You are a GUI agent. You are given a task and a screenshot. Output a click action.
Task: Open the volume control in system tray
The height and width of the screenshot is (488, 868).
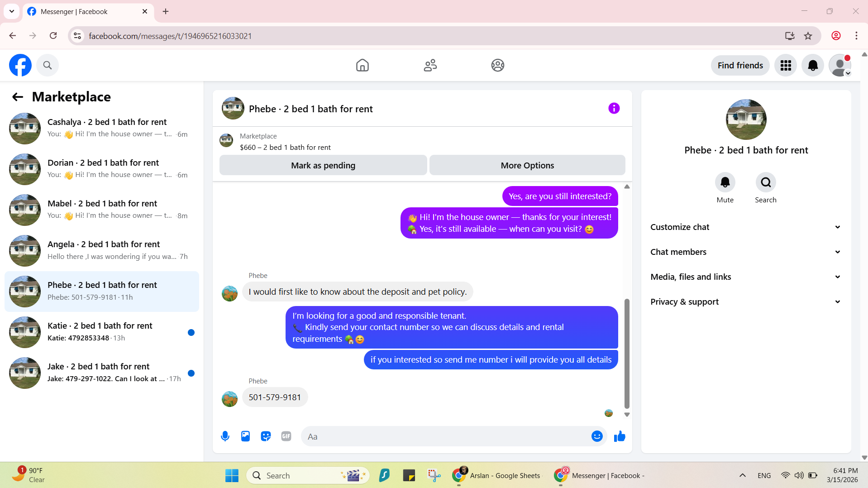click(x=799, y=475)
